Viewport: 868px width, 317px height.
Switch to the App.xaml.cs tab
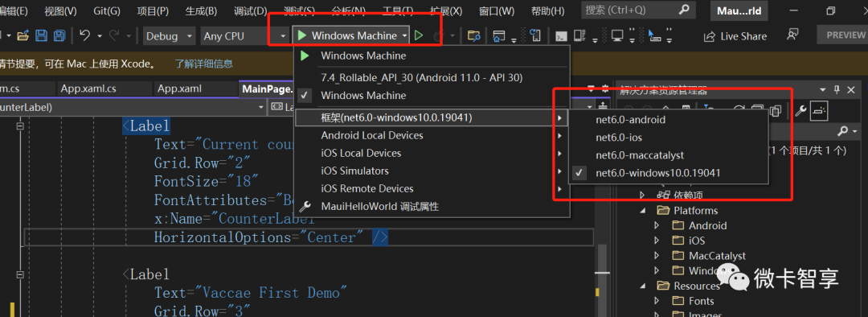tap(88, 89)
